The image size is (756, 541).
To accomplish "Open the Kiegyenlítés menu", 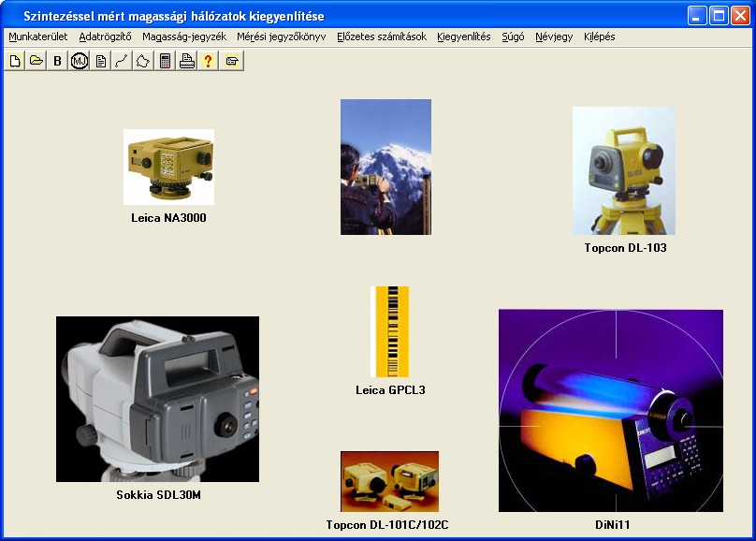I will coord(464,37).
